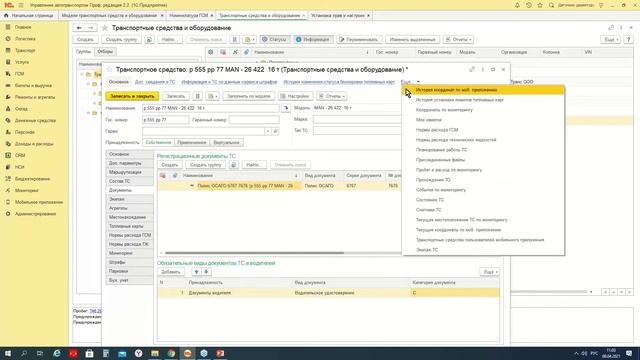Open the Мониторинг section in the sidebar

tap(27, 191)
